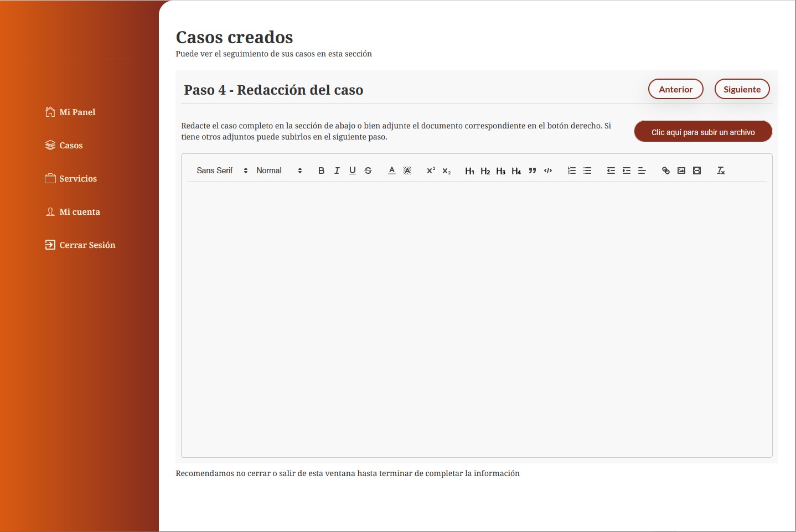
Task: Toggle underline text formatting
Action: [x=352, y=171]
